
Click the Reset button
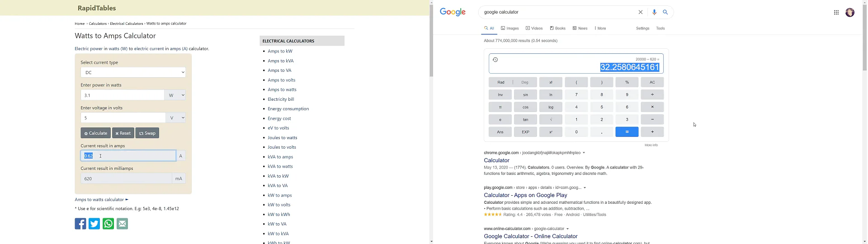(123, 133)
